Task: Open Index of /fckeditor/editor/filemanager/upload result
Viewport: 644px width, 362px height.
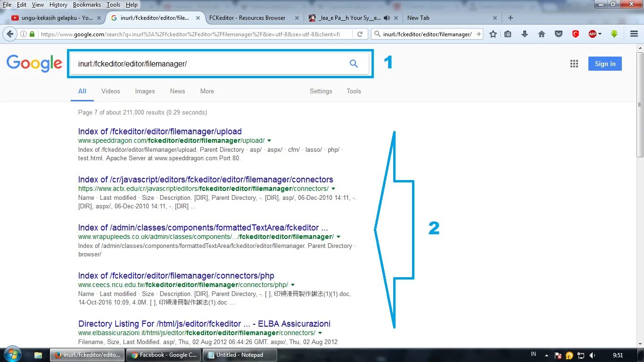Action: coord(160,132)
